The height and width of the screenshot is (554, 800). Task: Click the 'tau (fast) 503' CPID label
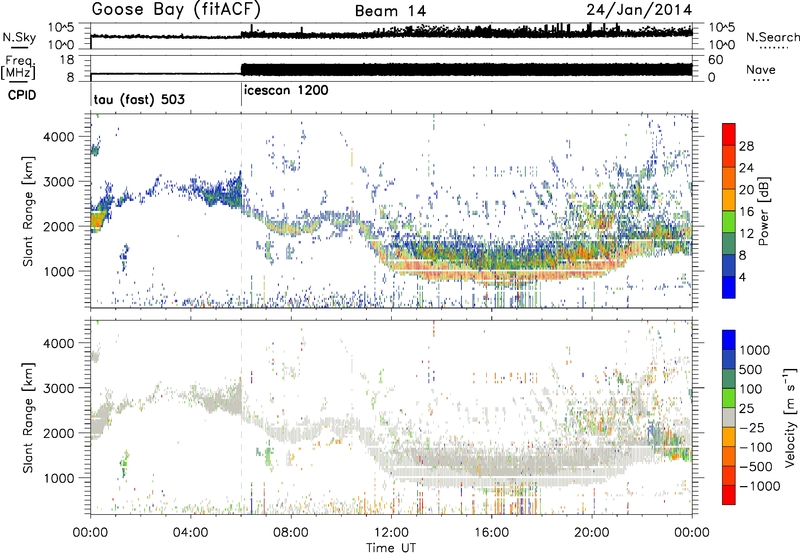(x=139, y=99)
